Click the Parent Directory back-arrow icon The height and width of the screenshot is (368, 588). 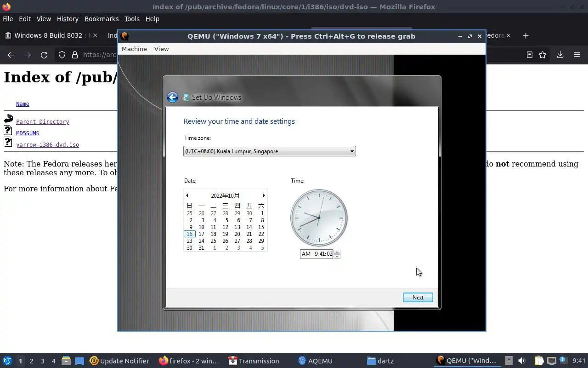(x=8, y=119)
